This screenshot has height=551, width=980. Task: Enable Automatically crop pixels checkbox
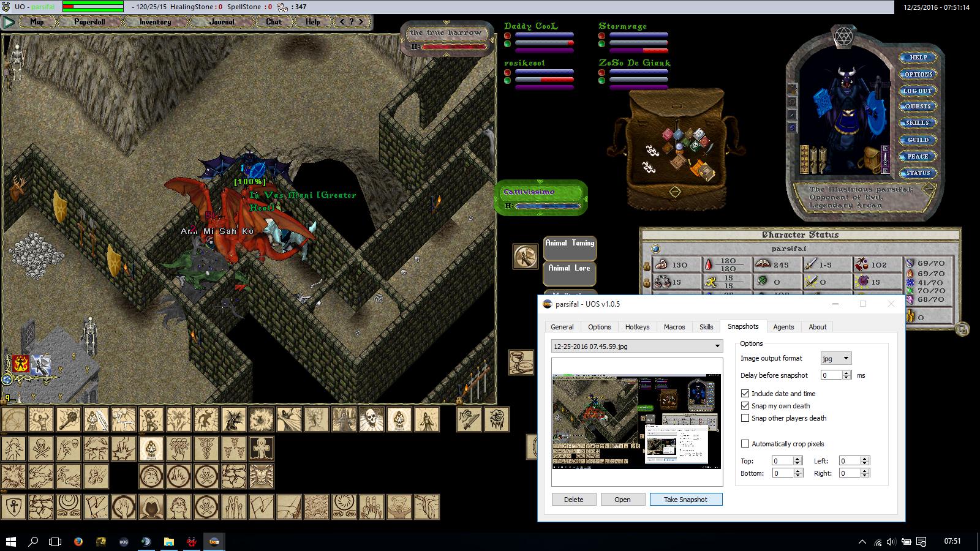coord(745,444)
